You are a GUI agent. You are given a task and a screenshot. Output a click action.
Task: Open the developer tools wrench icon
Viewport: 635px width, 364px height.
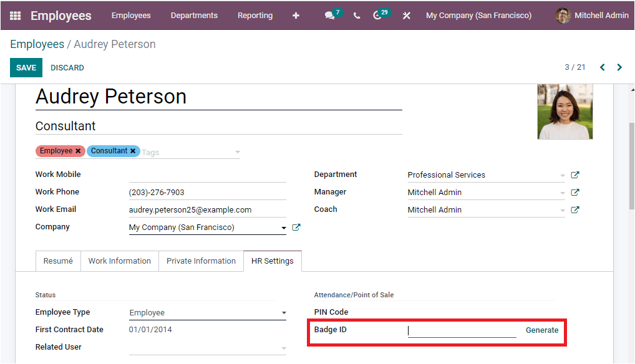406,16
